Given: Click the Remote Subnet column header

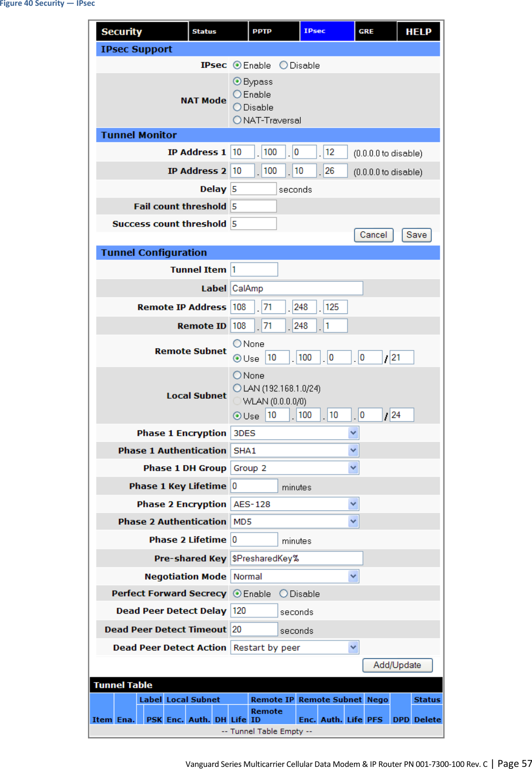Looking at the screenshot, I should pos(330,699).
